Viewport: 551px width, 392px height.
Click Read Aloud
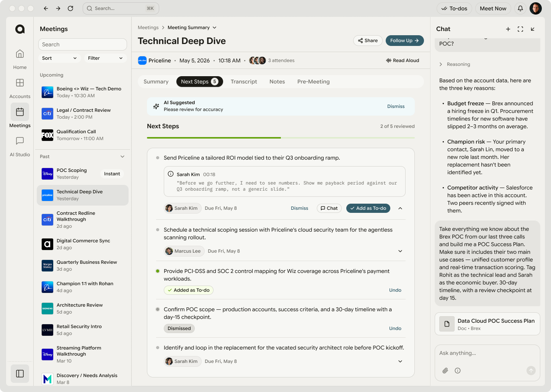click(403, 60)
